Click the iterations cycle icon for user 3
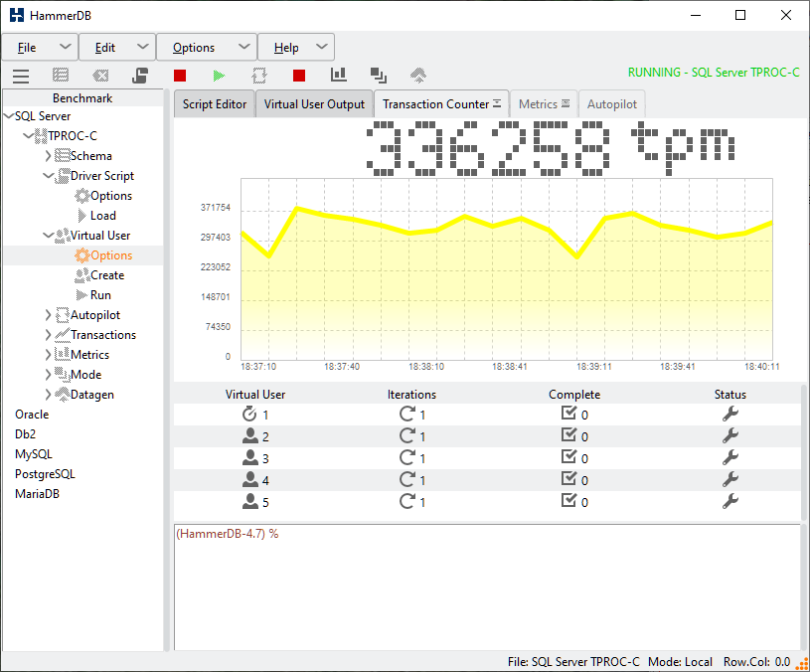Viewport: 810px width, 672px height. point(407,457)
